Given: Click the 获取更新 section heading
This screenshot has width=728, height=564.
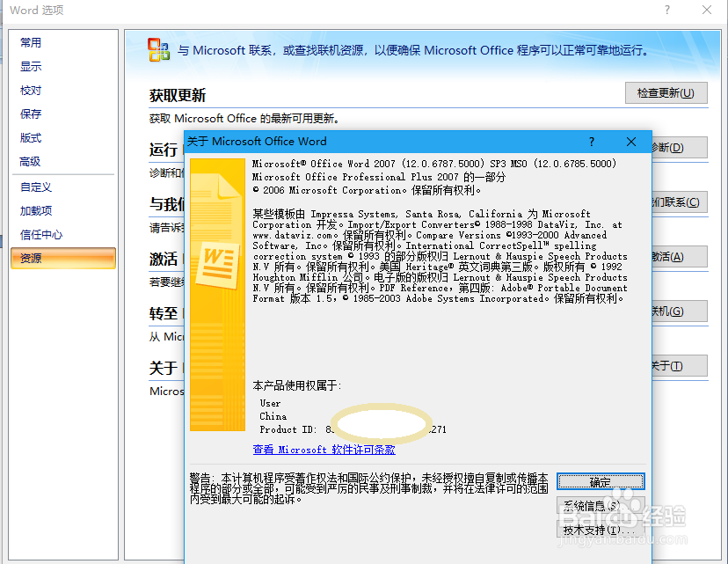Looking at the screenshot, I should pos(178,96).
